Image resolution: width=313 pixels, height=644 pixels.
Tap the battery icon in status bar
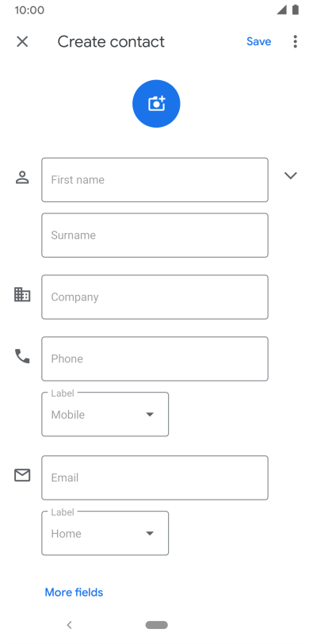point(296,10)
